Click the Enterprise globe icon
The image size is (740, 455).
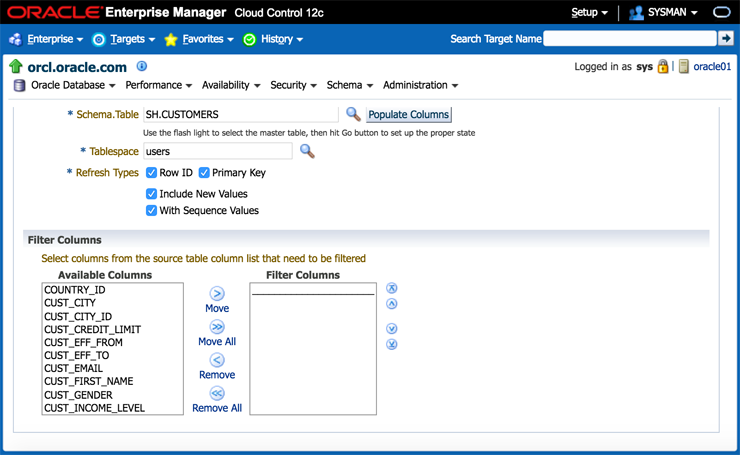click(x=15, y=40)
